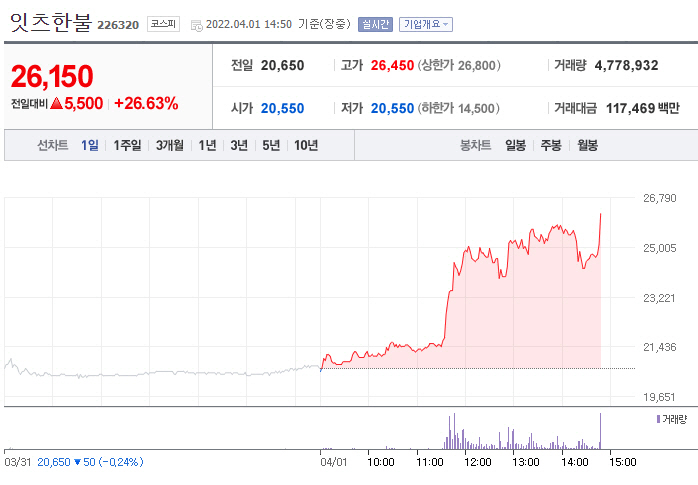698x485 pixels.
Task: Select the 1년 chart period
Action: click(x=207, y=145)
